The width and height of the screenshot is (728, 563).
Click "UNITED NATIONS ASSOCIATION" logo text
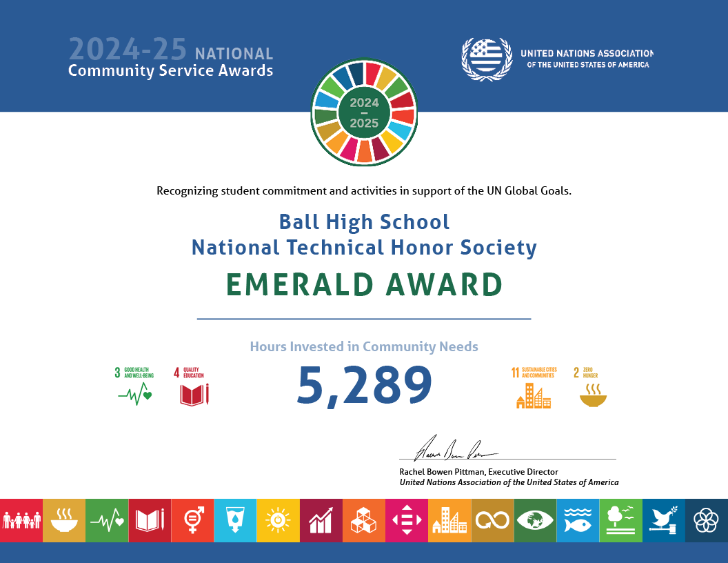click(587, 53)
